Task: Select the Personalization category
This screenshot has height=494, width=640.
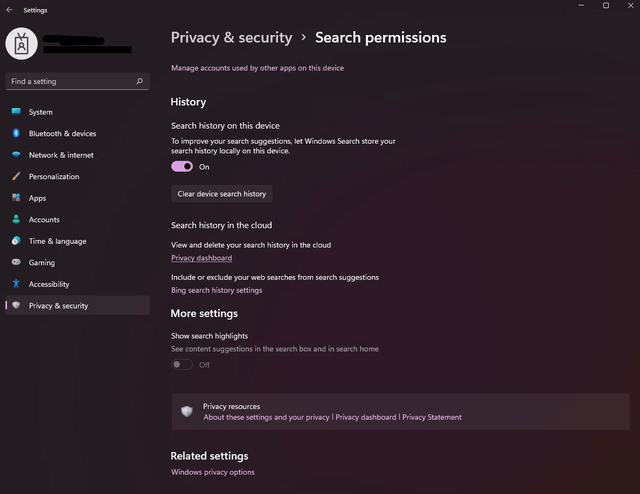Action: point(78,176)
